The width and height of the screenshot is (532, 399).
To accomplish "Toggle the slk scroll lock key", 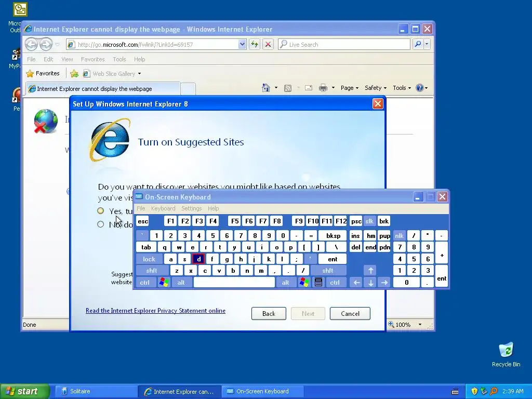I will pos(369,221).
